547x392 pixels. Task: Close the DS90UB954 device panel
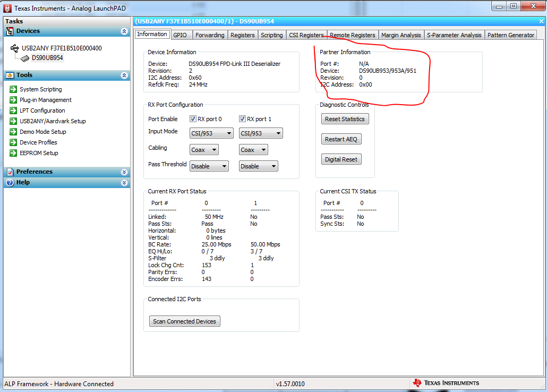(541, 21)
